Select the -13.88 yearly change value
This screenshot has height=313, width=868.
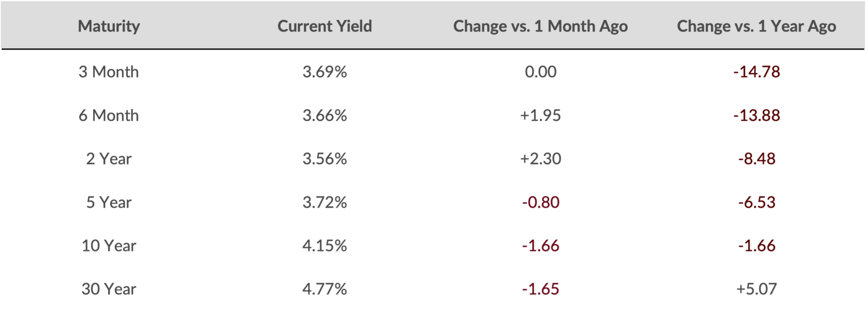[756, 115]
